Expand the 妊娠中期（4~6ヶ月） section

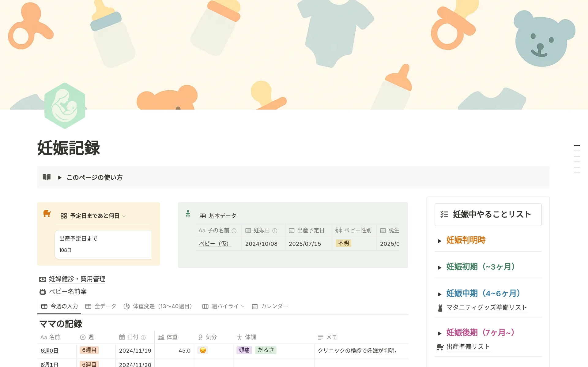(440, 294)
